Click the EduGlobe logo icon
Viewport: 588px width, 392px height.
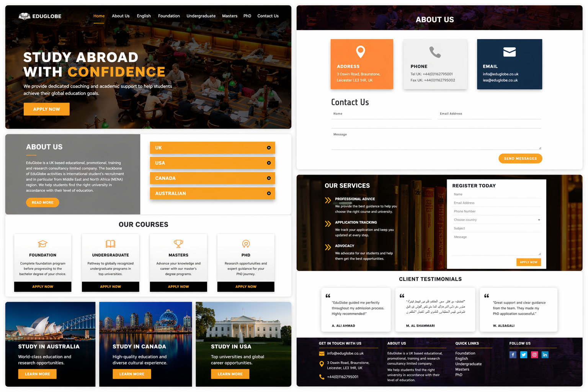(24, 16)
